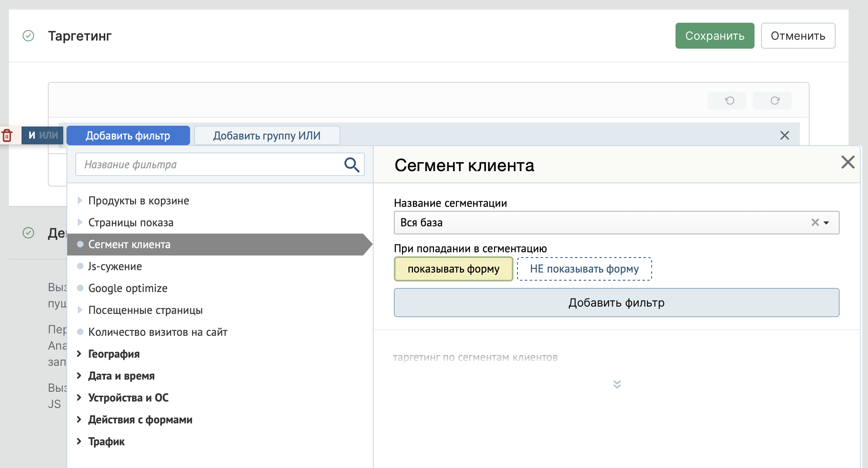Click the red trash delete icon
Screen dimensions: 868x468
pyautogui.click(x=7, y=135)
